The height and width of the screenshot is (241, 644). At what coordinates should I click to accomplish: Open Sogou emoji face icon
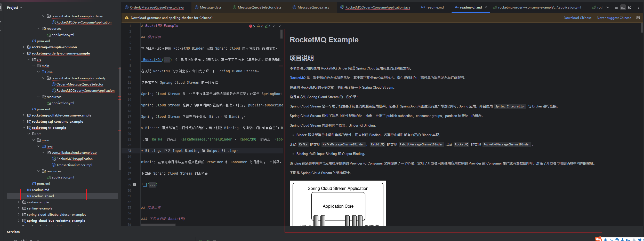pyautogui.click(x=617, y=240)
